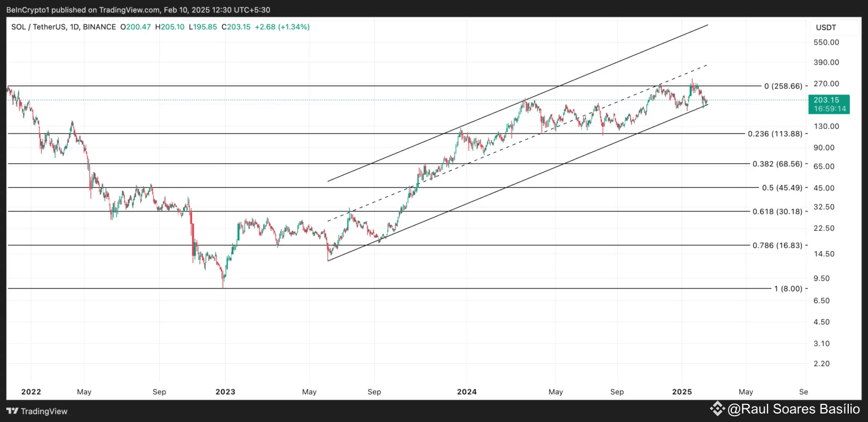Click 390.00 on the price axis
The height and width of the screenshot is (422, 868).
[x=826, y=62]
